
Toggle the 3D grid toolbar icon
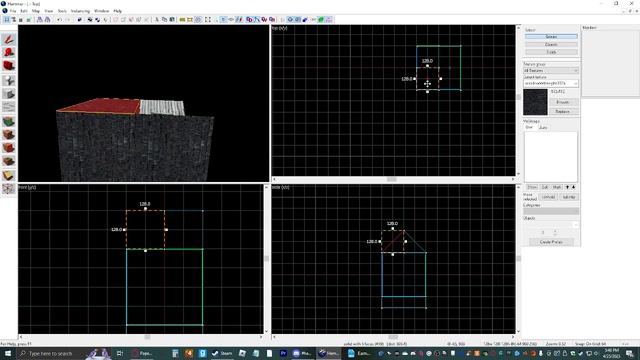coord(13,20)
